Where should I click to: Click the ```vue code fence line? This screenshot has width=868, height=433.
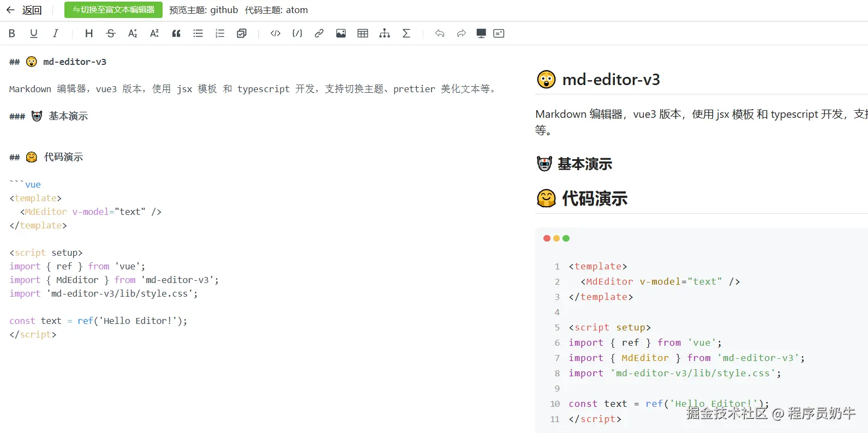(x=25, y=184)
